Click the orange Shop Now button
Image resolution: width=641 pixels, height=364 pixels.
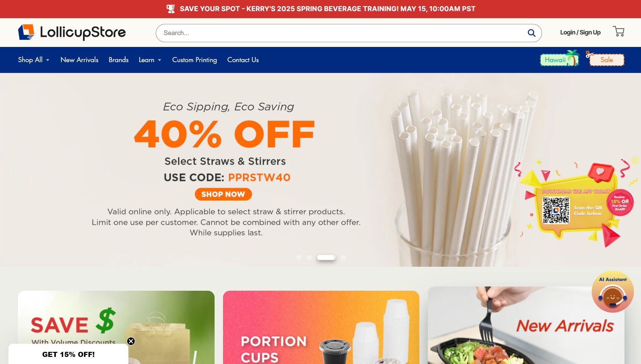tap(223, 194)
